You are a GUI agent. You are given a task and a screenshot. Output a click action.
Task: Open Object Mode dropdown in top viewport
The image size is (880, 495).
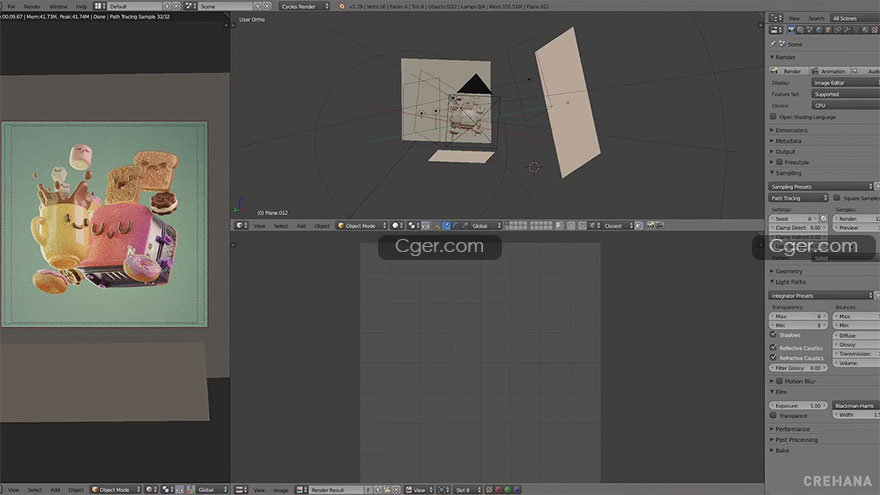[x=362, y=226]
